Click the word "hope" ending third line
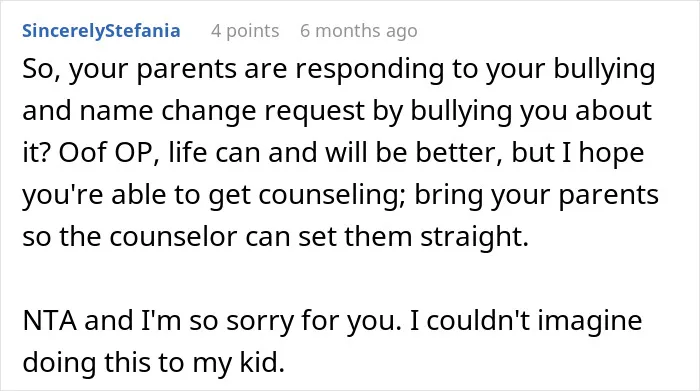This screenshot has height=391, width=700. pos(612,154)
